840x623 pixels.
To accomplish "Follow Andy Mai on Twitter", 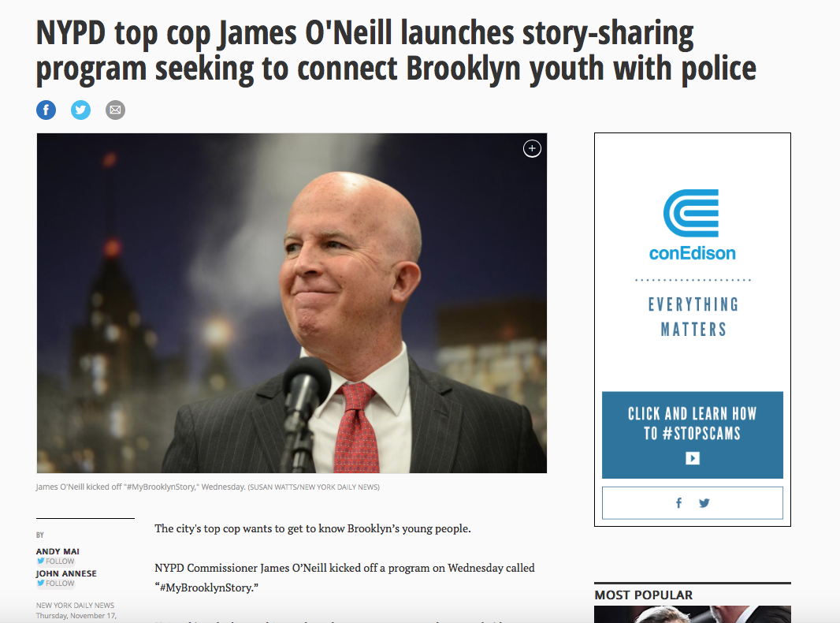I will (56, 561).
